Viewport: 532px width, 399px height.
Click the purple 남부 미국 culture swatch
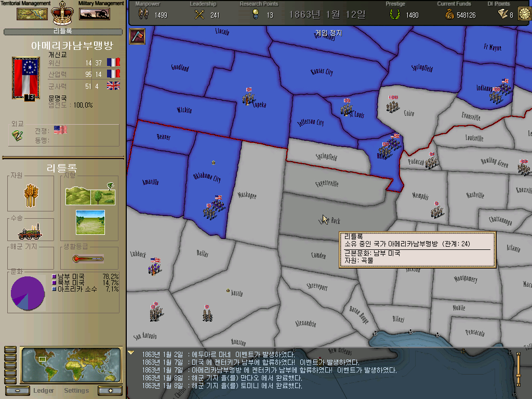coord(54,276)
